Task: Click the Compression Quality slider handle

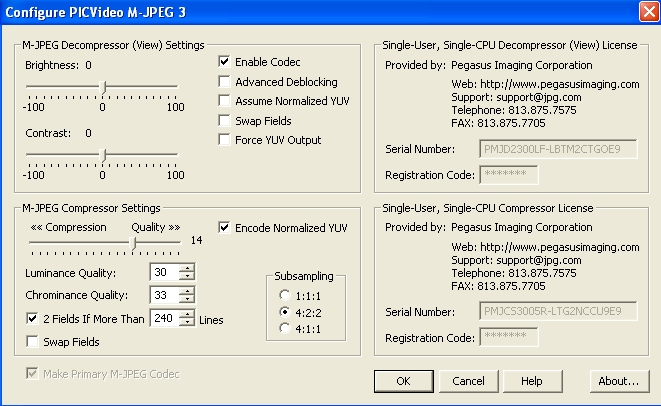Action: (x=134, y=244)
